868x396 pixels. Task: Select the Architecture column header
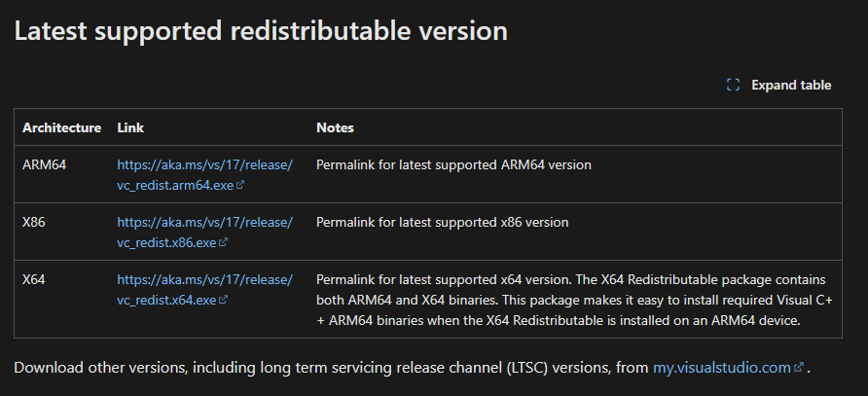click(61, 127)
